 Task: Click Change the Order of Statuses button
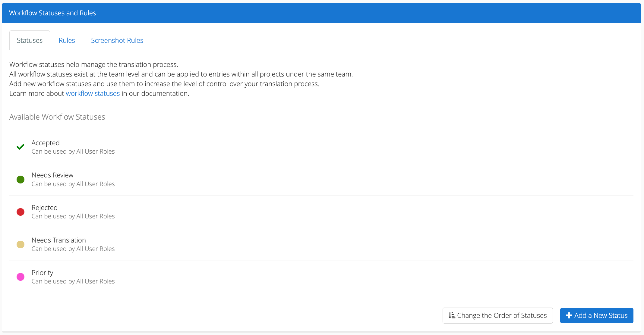tap(497, 315)
